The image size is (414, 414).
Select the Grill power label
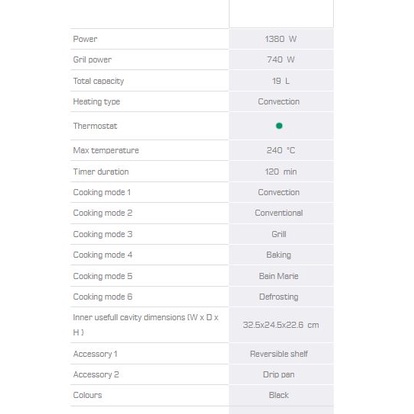point(92,60)
